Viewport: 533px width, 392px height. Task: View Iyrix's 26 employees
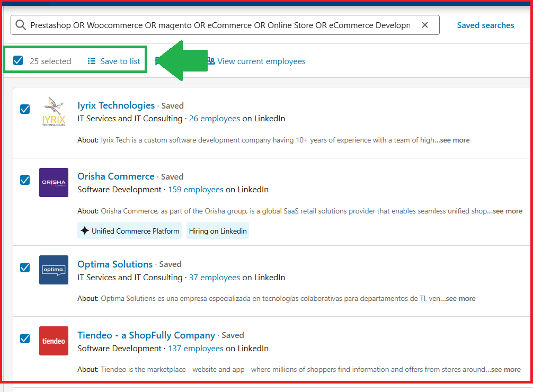tap(215, 119)
